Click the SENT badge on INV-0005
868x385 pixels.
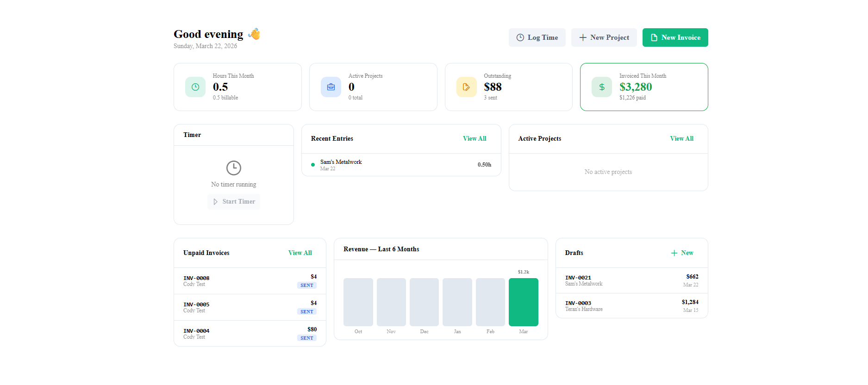point(307,312)
